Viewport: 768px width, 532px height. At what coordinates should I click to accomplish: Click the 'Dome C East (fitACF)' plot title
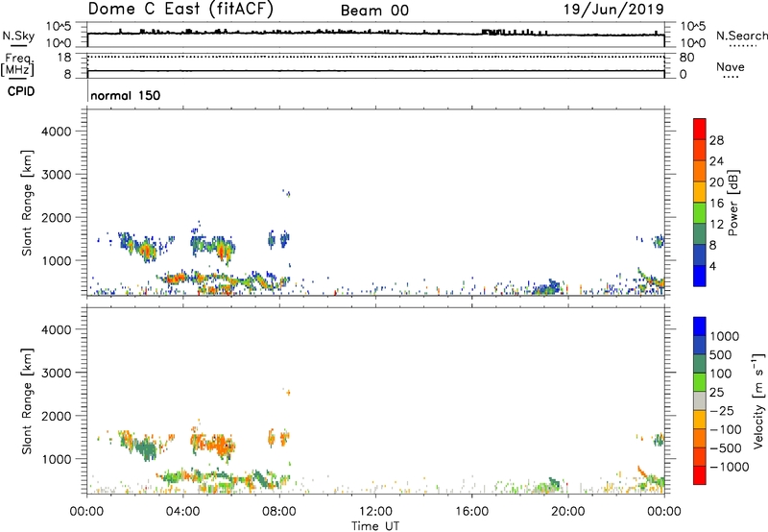tap(180, 10)
